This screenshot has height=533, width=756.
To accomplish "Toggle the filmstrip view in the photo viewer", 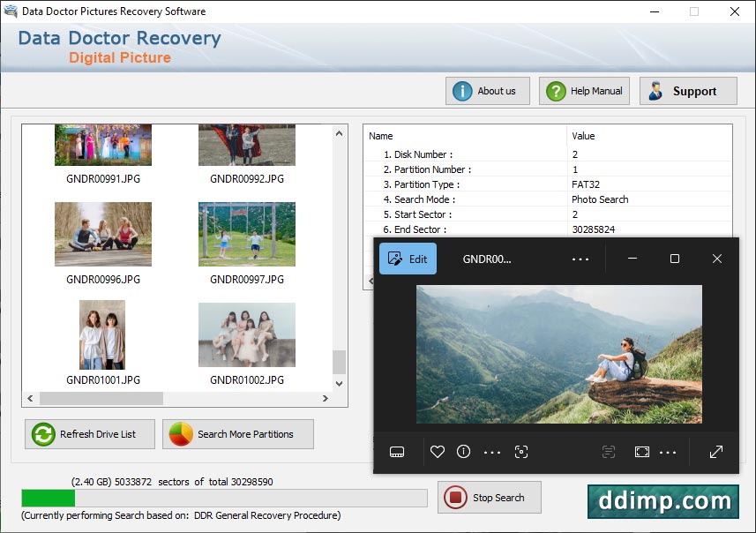I will [x=397, y=451].
